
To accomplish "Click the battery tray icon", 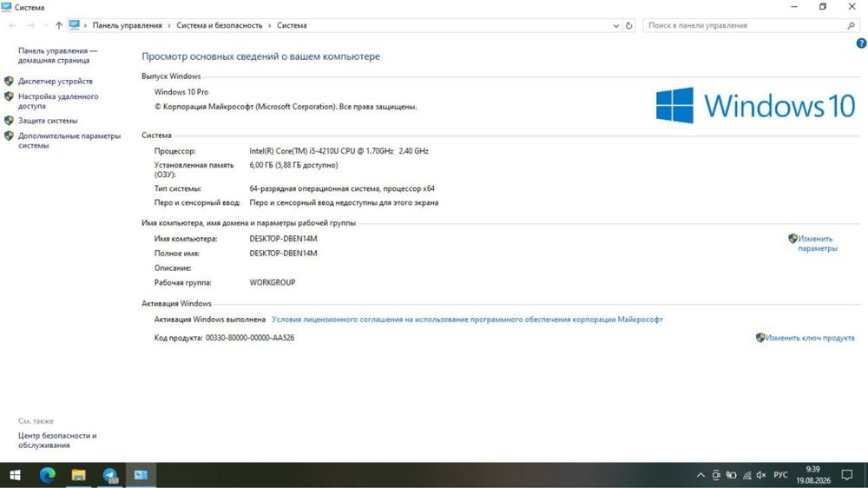I will [731, 475].
